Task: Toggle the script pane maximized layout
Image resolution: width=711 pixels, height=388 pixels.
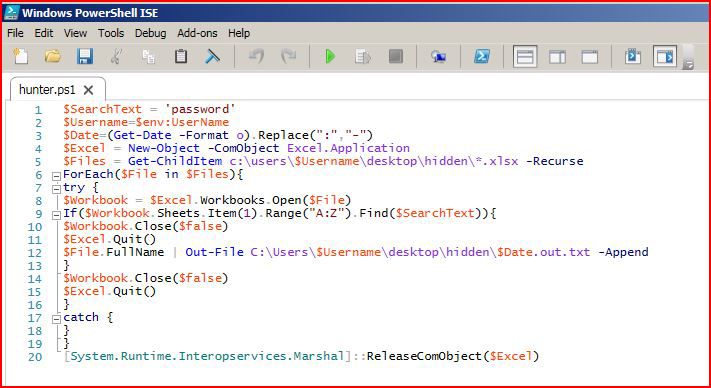Action: coord(589,57)
